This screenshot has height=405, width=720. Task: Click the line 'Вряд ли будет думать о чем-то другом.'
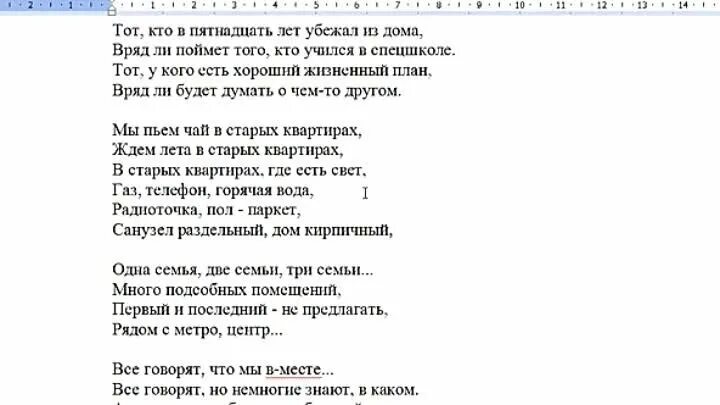pyautogui.click(x=257, y=91)
